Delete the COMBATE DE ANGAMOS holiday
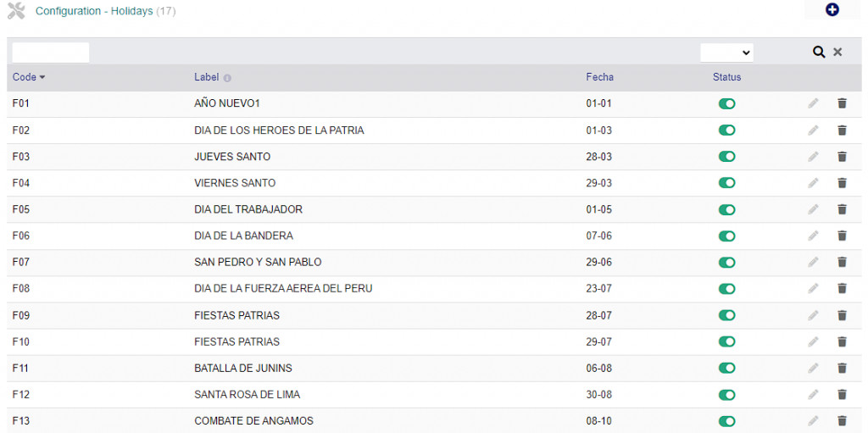Viewport: 868px width, 433px height. (x=842, y=421)
